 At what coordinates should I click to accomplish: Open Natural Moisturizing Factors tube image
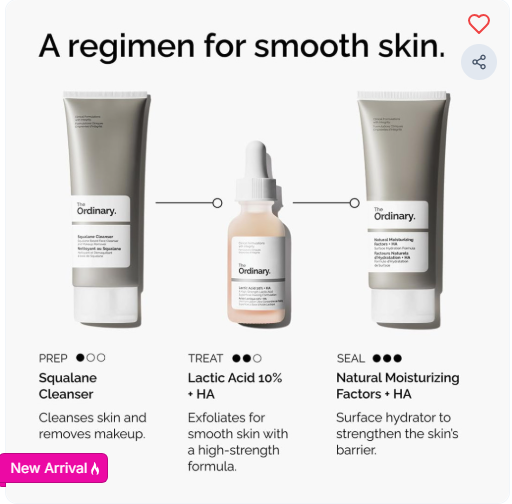[x=404, y=210]
